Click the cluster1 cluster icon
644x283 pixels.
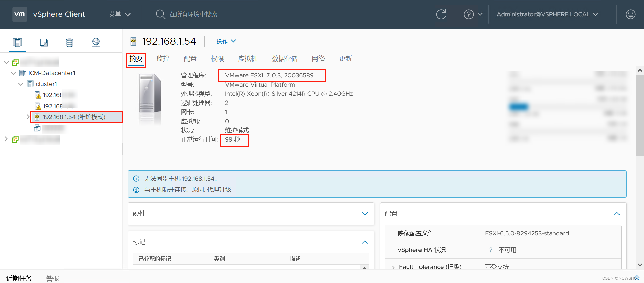[x=30, y=84]
